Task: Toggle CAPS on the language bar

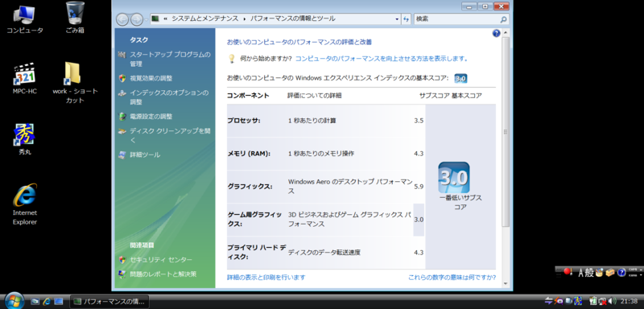Action: [633, 270]
